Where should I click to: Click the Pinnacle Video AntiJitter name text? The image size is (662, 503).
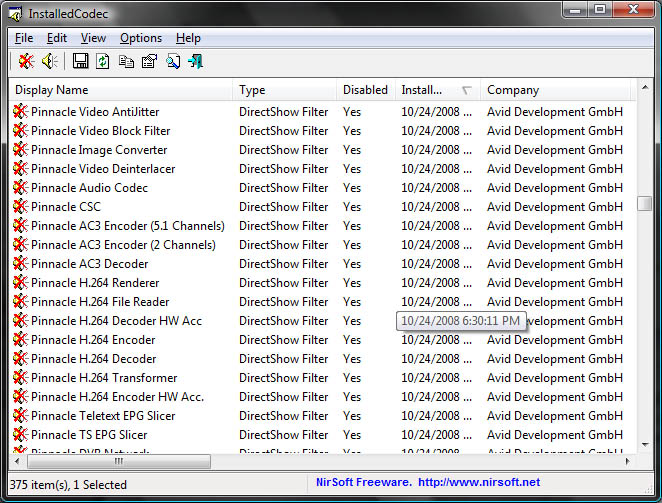(x=95, y=111)
